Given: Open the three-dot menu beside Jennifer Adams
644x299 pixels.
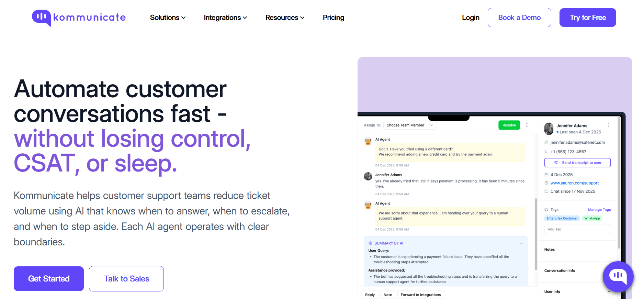Looking at the screenshot, I should 608,125.
